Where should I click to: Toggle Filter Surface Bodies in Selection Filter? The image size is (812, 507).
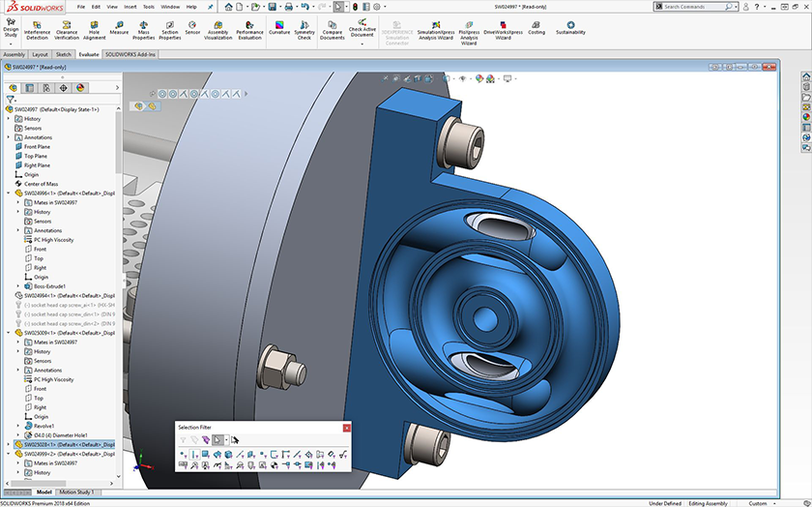217,454
